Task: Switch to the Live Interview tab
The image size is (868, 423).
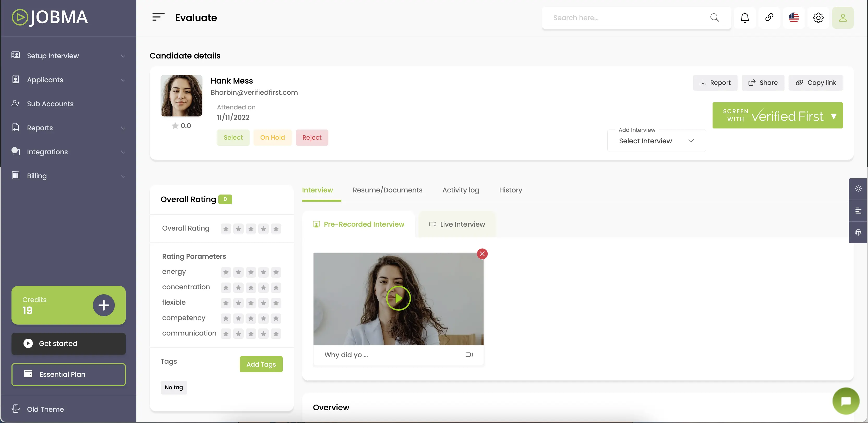Action: pyautogui.click(x=457, y=224)
